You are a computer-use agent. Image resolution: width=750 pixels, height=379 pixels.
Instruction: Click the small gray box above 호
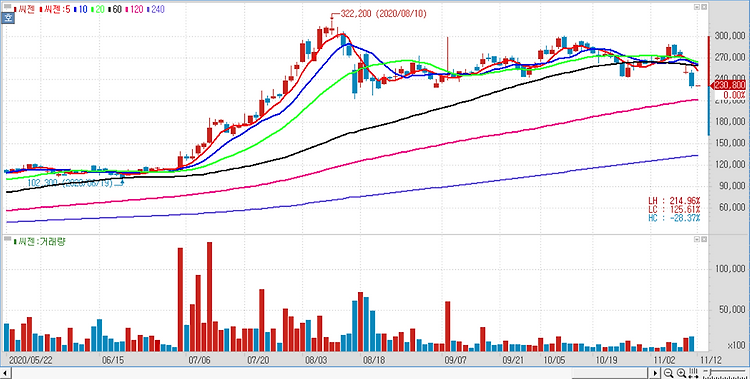[8, 6]
